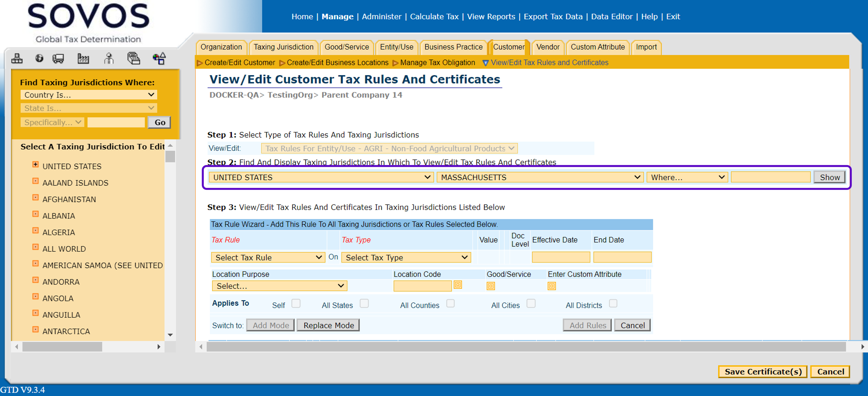Viewport: 868px width, 396px height.
Task: Click the colored shapes custom attribute icon
Action: pyautogui.click(x=159, y=58)
